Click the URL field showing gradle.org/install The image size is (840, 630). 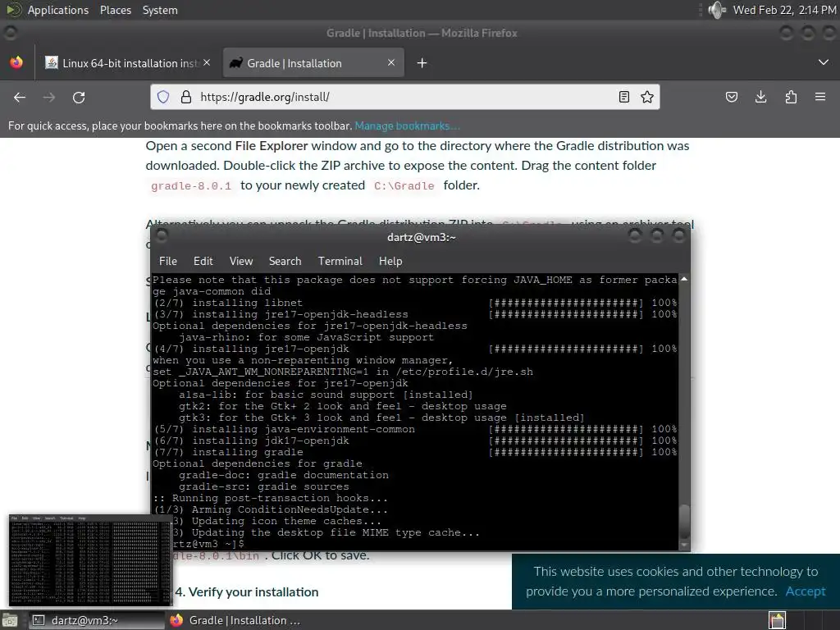tap(404, 97)
